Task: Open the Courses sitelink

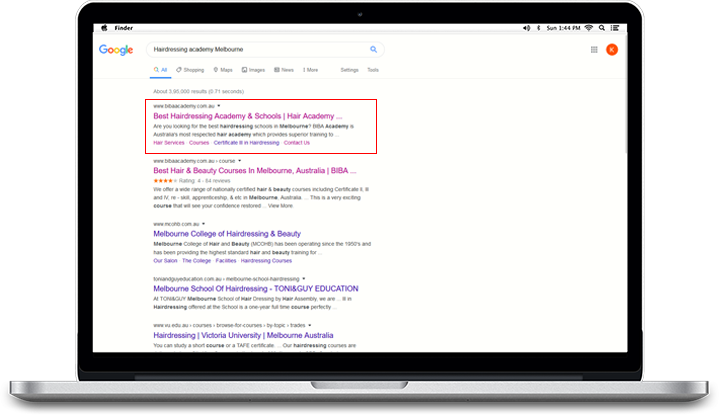Action: click(x=199, y=143)
